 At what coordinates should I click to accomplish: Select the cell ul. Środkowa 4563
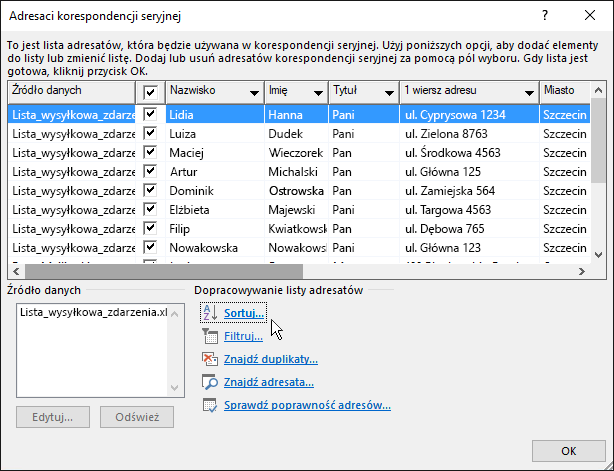(470, 153)
